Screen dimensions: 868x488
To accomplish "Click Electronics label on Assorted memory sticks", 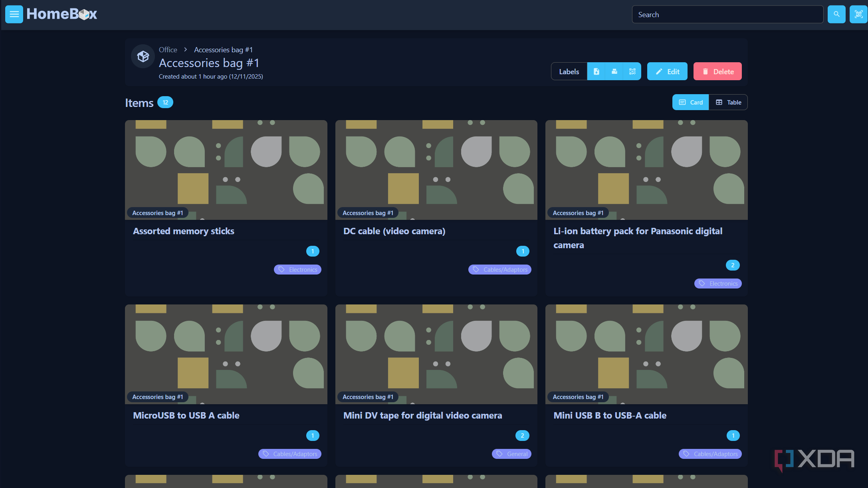I will [x=297, y=270].
